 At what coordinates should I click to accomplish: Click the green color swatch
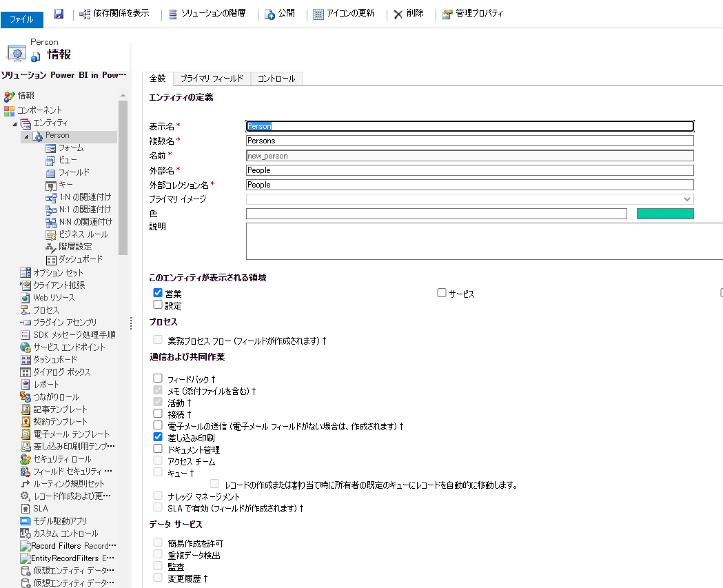pyautogui.click(x=665, y=214)
